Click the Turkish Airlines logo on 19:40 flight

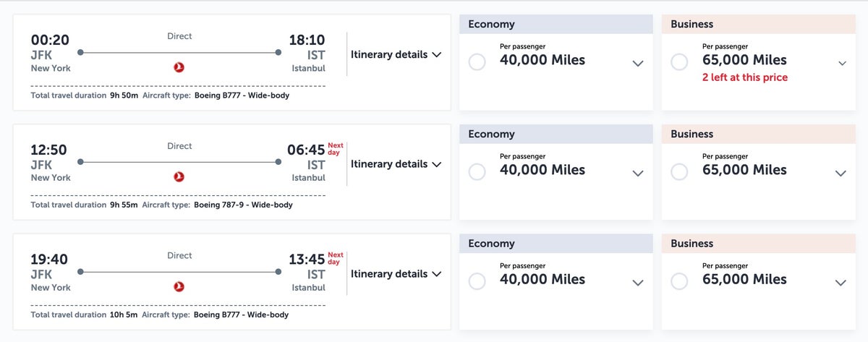click(x=179, y=286)
